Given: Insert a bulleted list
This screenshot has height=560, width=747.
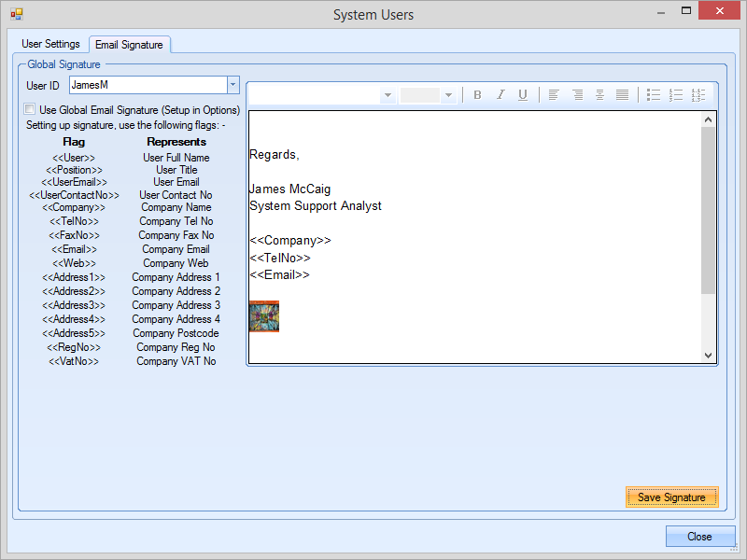Looking at the screenshot, I should [654, 95].
